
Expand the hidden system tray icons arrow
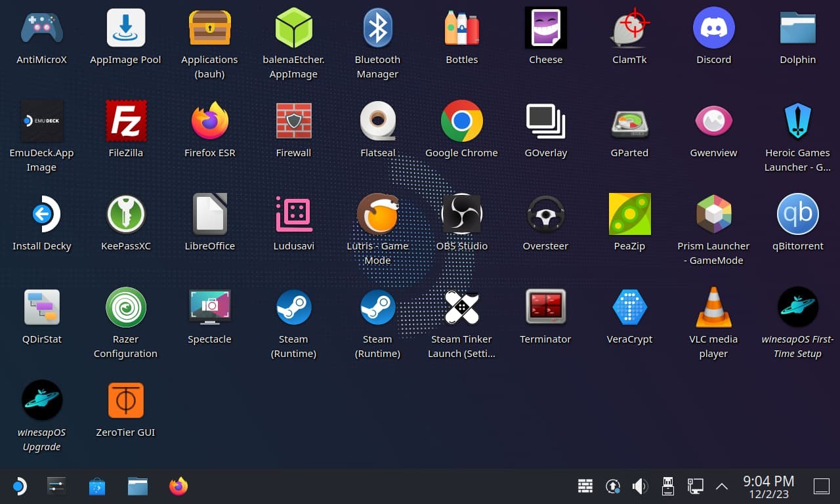[x=722, y=486]
